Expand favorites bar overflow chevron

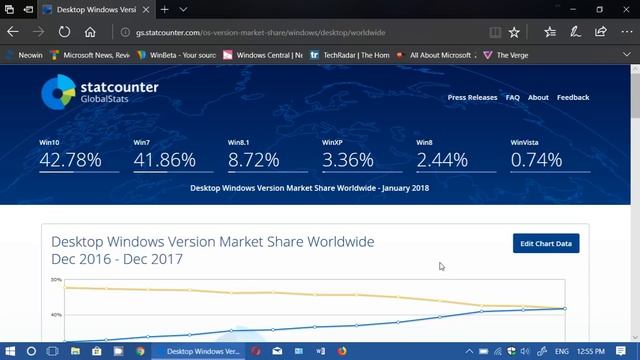pyautogui.click(x=627, y=55)
